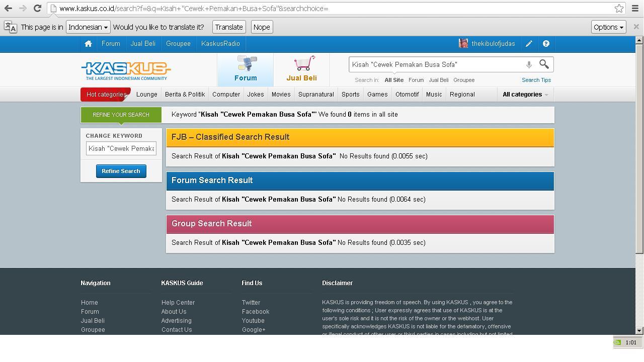Open Chrome menu hamburger icon
Viewport: 644px width, 362px height.
click(x=635, y=9)
